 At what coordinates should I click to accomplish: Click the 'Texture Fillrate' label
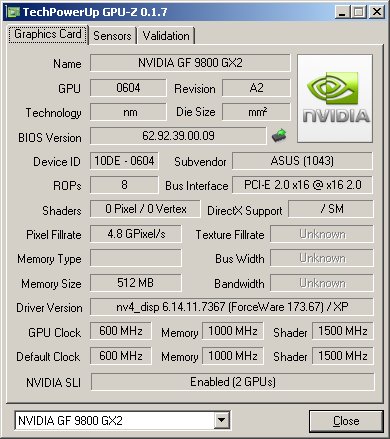point(230,235)
